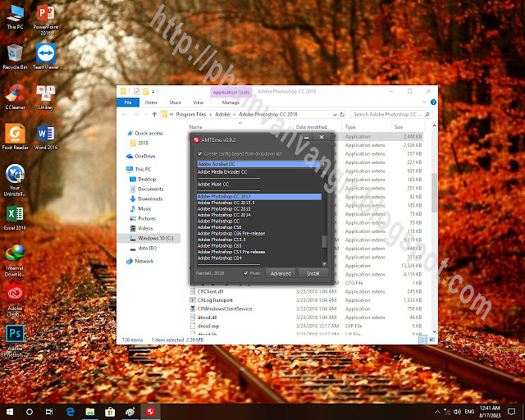The height and width of the screenshot is (420, 525).
Task: Refresh the Explorer address bar location
Action: (342, 115)
